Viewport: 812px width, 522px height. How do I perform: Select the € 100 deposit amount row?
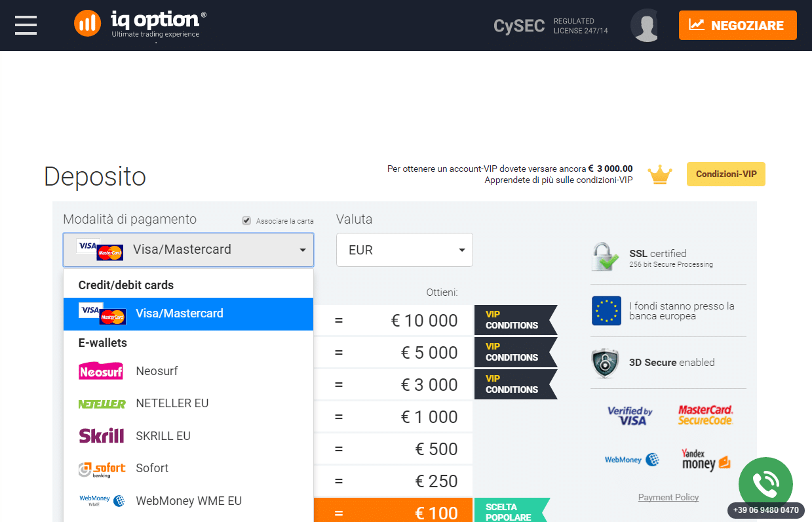point(393,511)
